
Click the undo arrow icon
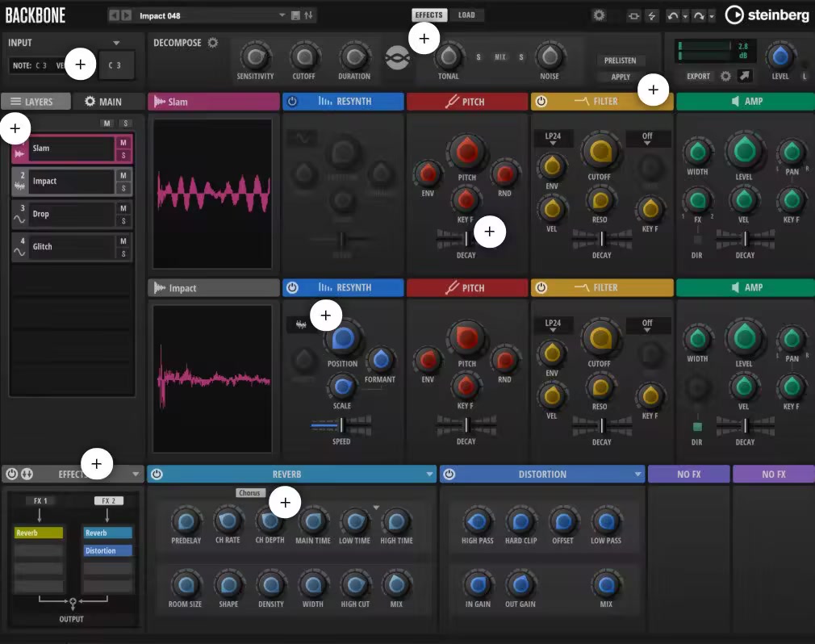(673, 16)
